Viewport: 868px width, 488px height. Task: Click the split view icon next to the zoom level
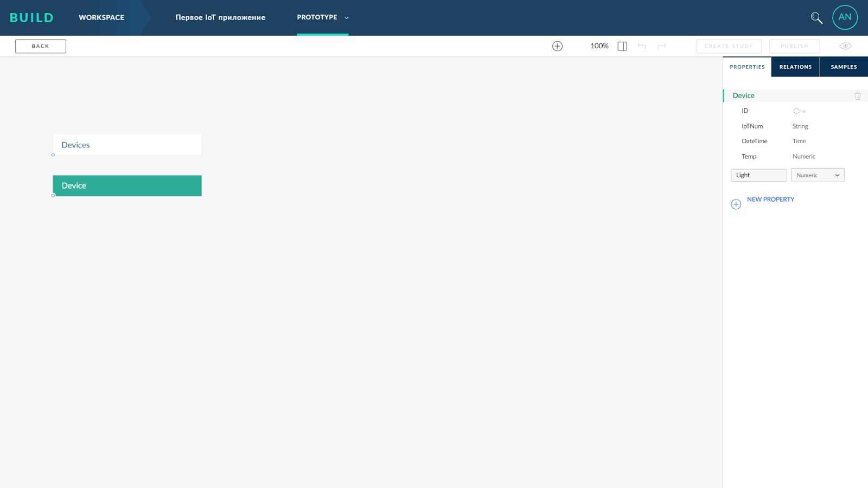tap(622, 46)
